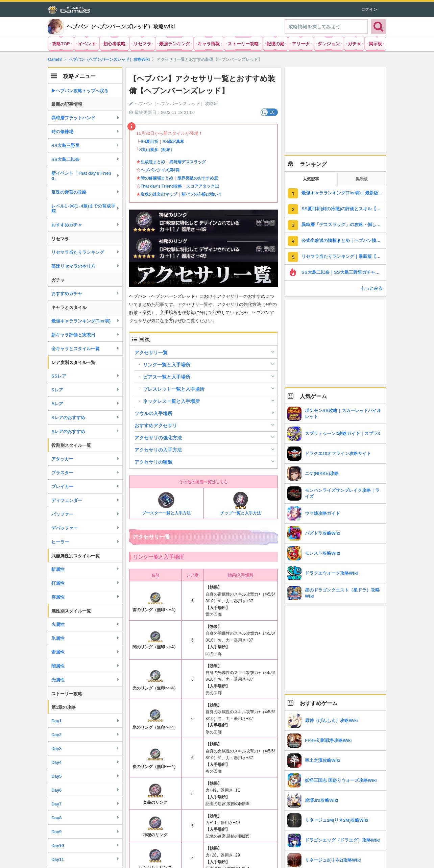Open the ガチャ navigation tab
This screenshot has height=868, width=434.
tap(354, 44)
